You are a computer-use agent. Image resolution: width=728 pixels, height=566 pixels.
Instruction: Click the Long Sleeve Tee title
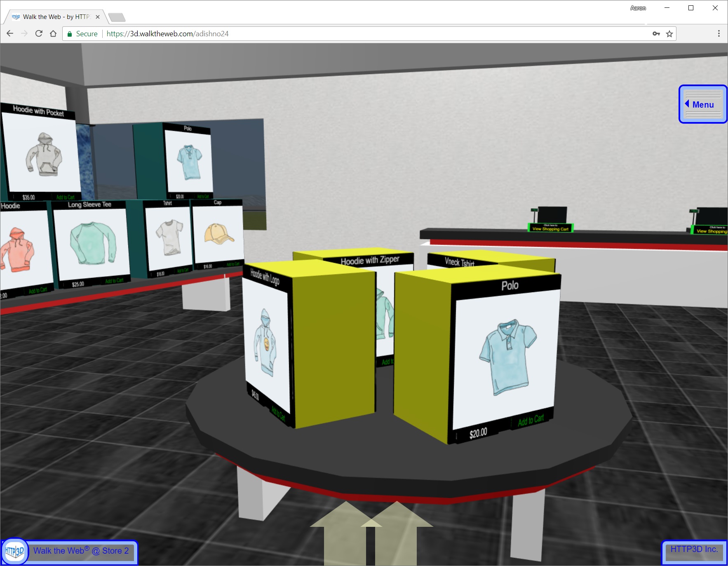point(89,204)
